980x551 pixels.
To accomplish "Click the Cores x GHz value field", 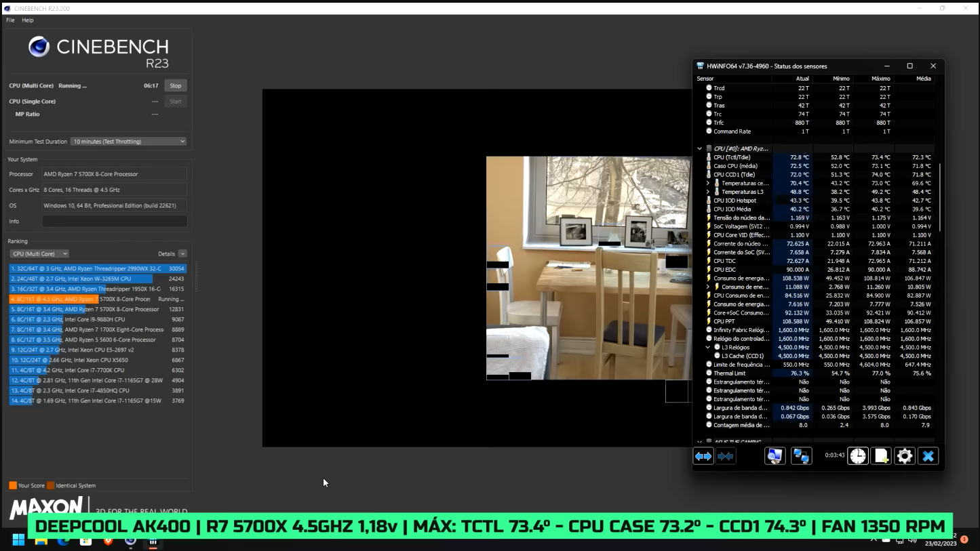I will coord(115,190).
